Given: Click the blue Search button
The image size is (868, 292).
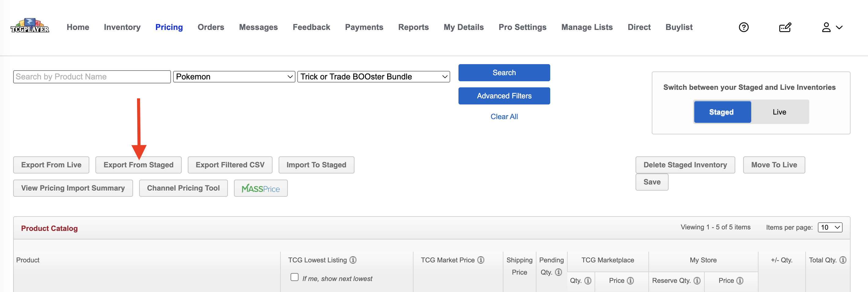Looking at the screenshot, I should pos(504,73).
